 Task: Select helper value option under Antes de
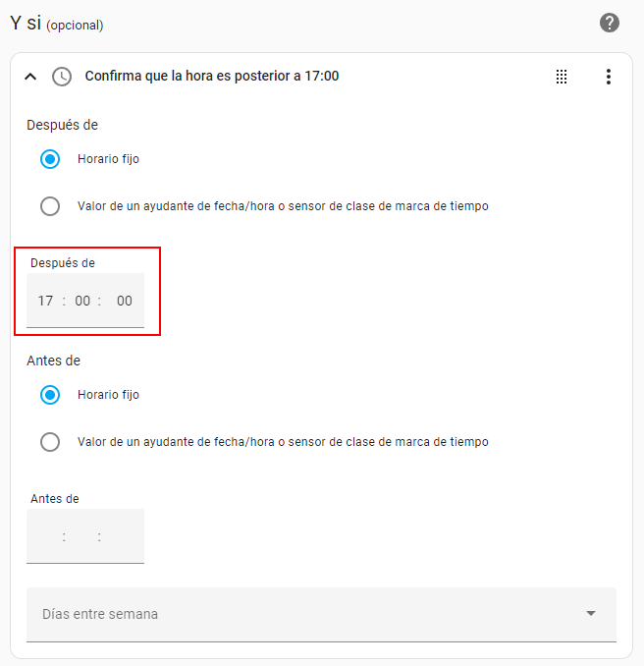[50, 442]
